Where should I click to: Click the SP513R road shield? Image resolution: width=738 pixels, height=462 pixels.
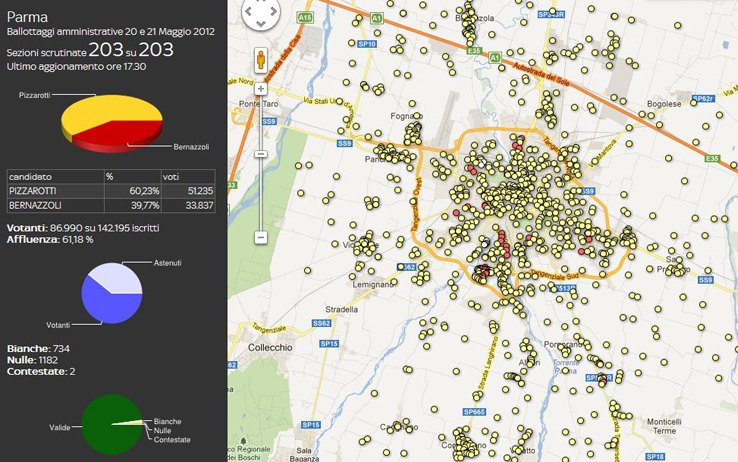(x=564, y=288)
